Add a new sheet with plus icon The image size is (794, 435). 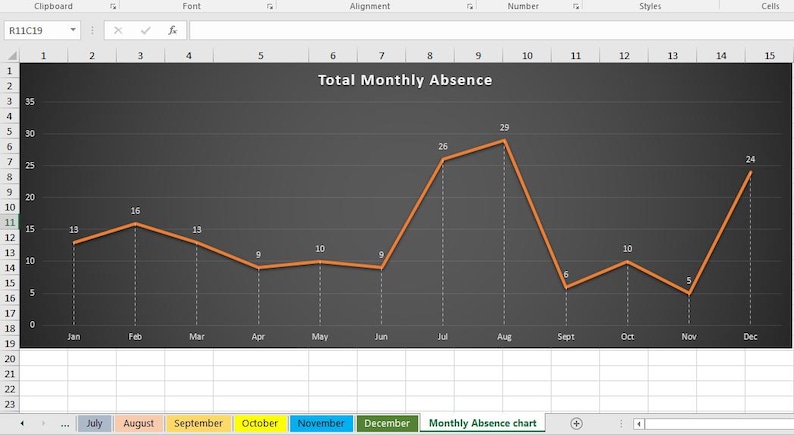point(576,423)
